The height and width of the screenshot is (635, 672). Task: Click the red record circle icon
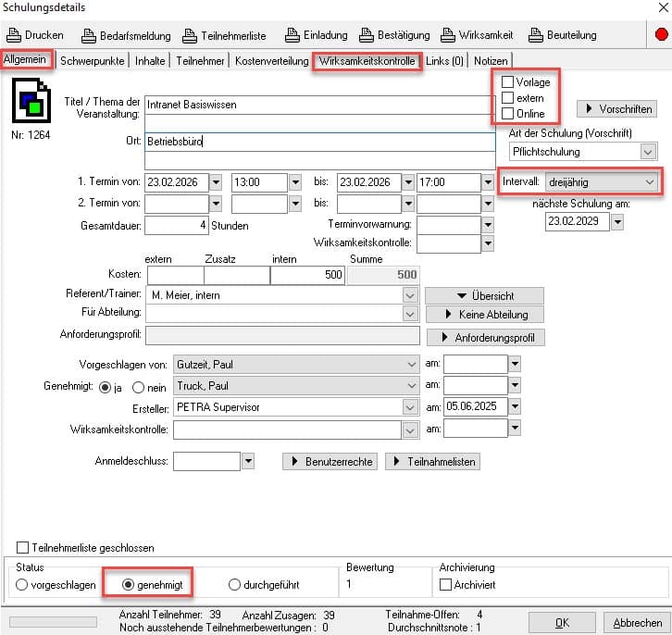click(661, 35)
